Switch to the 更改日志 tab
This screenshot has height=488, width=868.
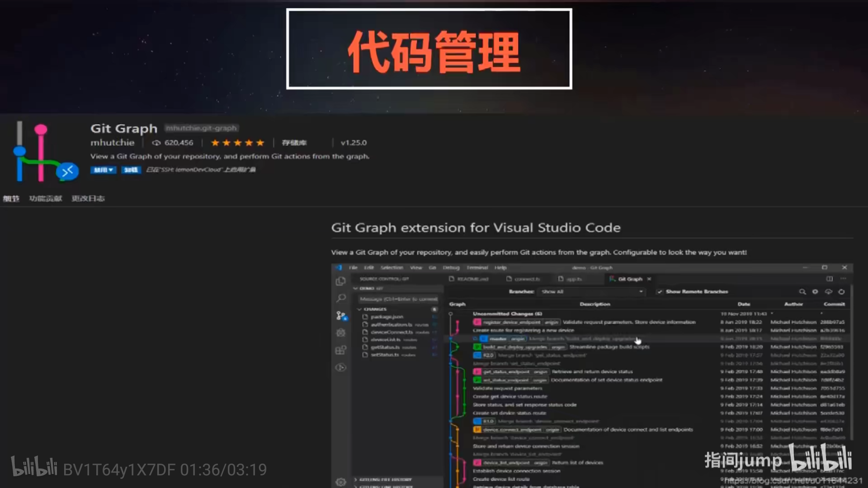coord(88,198)
